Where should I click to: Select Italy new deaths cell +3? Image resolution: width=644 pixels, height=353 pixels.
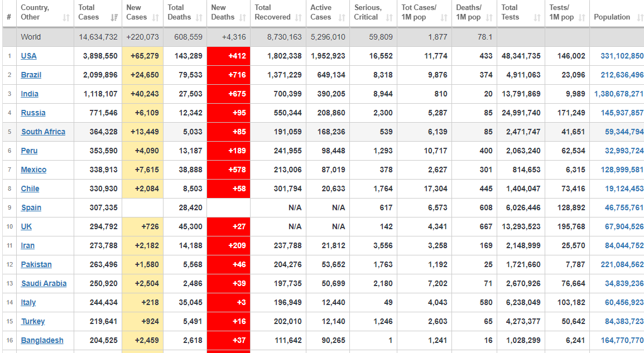click(x=228, y=302)
